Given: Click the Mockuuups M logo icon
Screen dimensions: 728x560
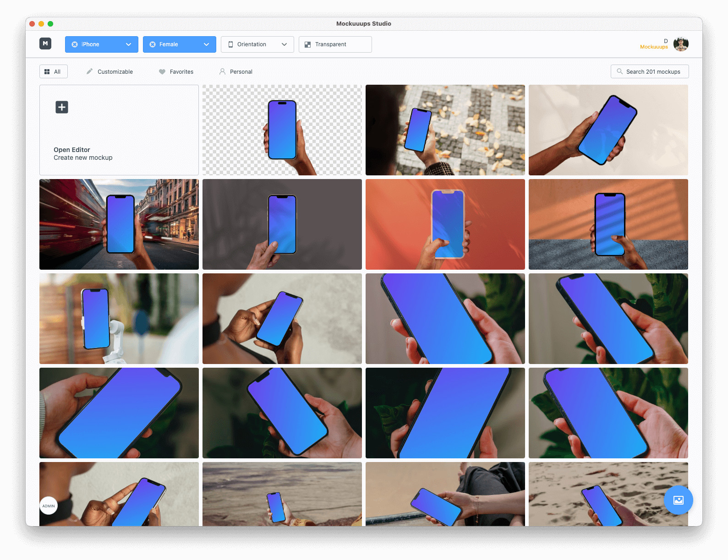Looking at the screenshot, I should pyautogui.click(x=45, y=43).
